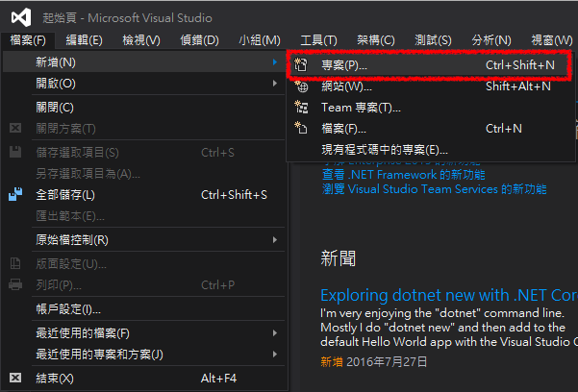This screenshot has height=392, width=578.
Task: Click the new file icon beside 檔案(F)
Action: (301, 129)
